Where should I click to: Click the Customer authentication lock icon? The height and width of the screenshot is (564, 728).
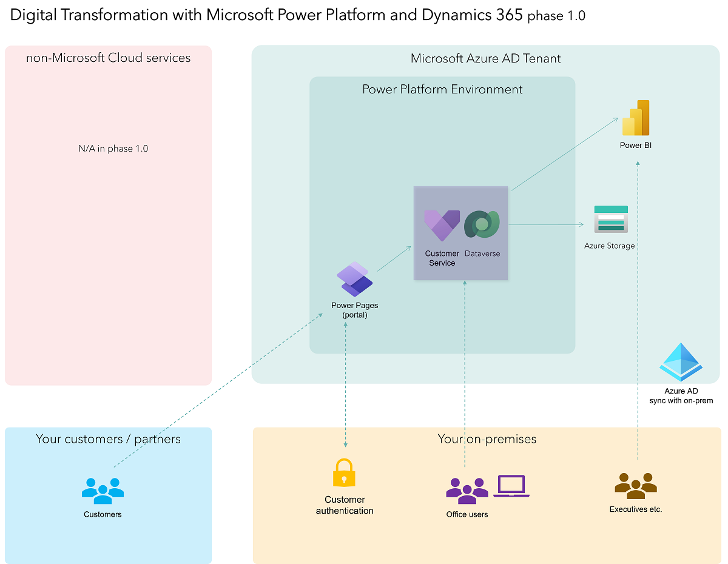pos(344,472)
